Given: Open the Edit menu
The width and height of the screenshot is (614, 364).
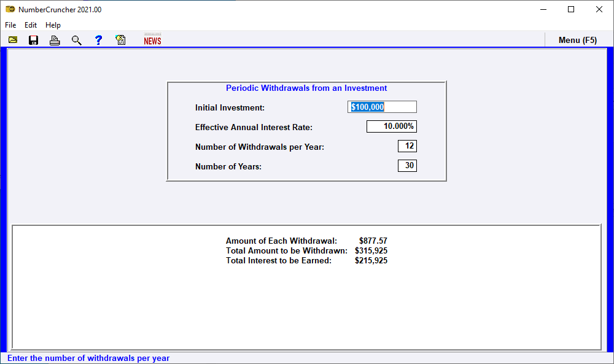Looking at the screenshot, I should point(31,25).
